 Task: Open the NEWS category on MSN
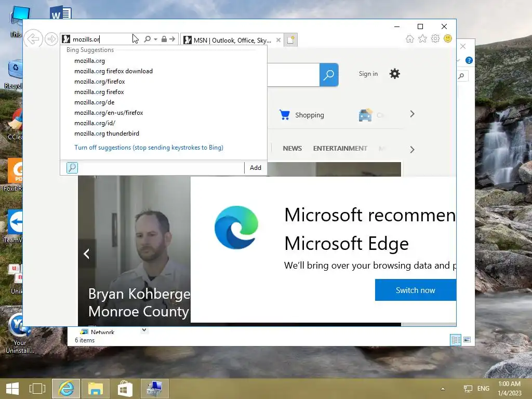pyautogui.click(x=292, y=148)
